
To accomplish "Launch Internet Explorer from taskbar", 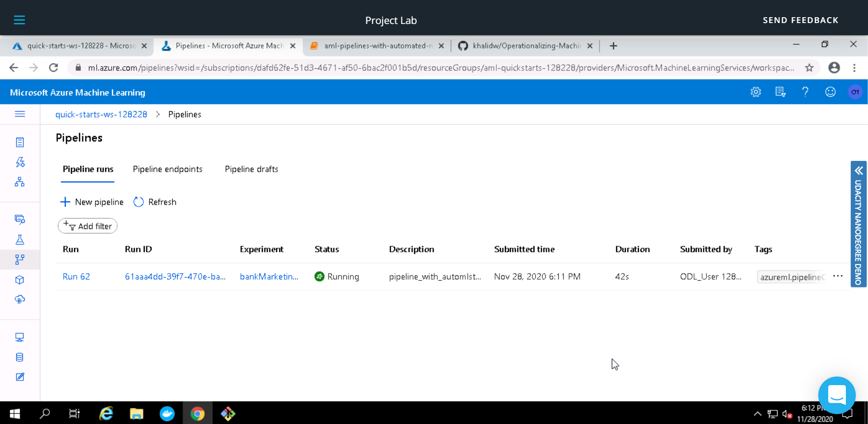I will tap(106, 414).
